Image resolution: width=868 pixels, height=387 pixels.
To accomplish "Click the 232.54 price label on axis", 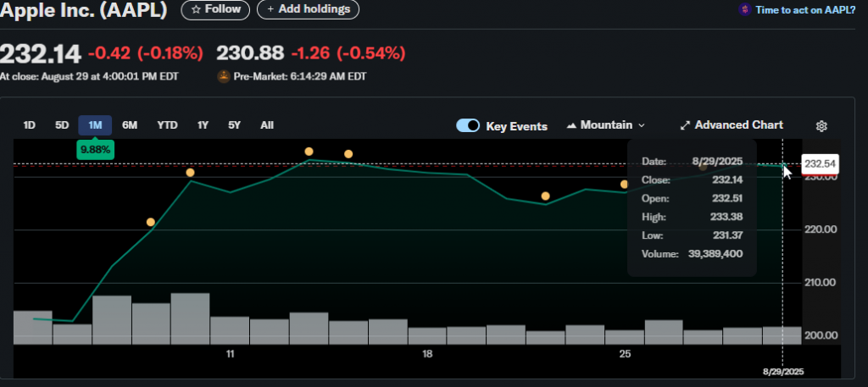I will tap(820, 165).
